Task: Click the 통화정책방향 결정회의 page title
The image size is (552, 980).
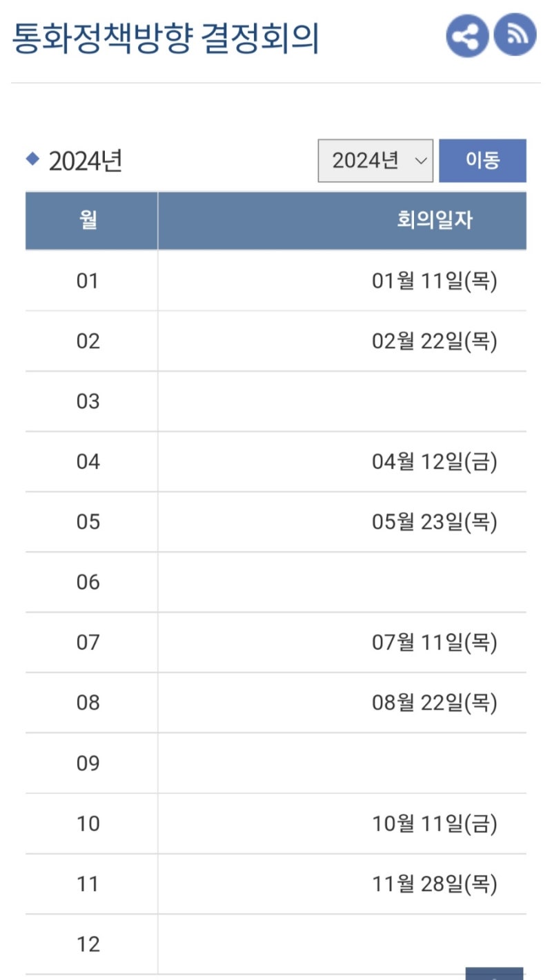Action: (166, 39)
